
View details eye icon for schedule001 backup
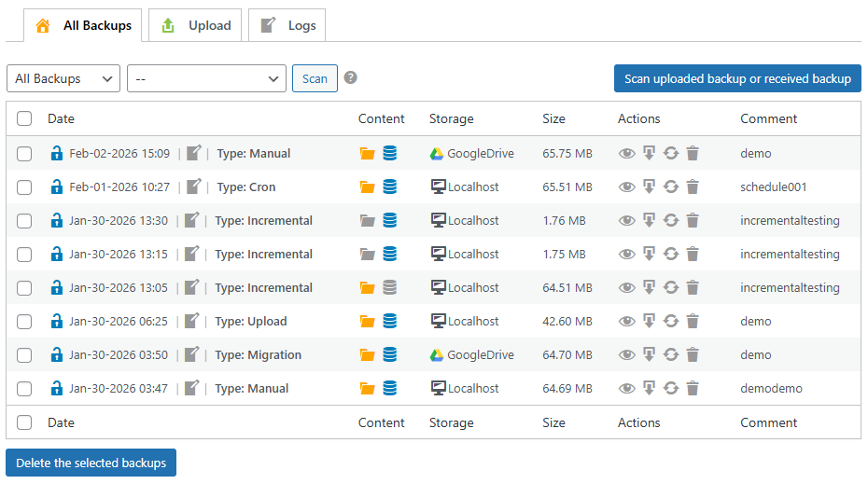626,187
